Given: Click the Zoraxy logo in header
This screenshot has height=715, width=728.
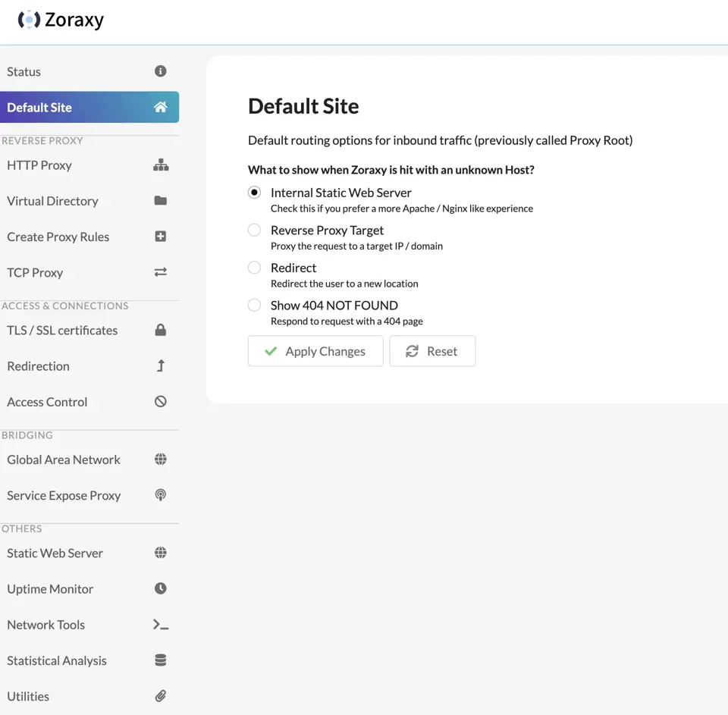Looking at the screenshot, I should pos(61,20).
